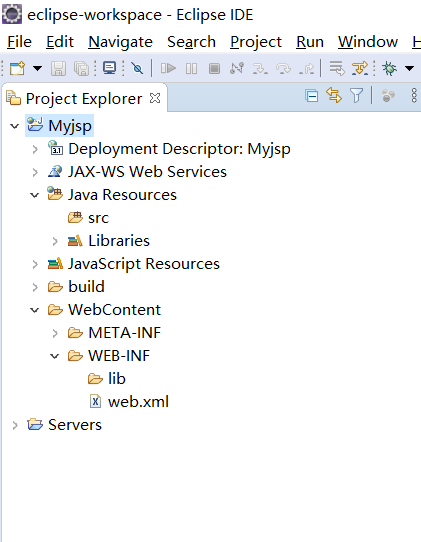Screen dimensions: 421x542
Task: Open the Debug dropdown arrow
Action: [410, 68]
